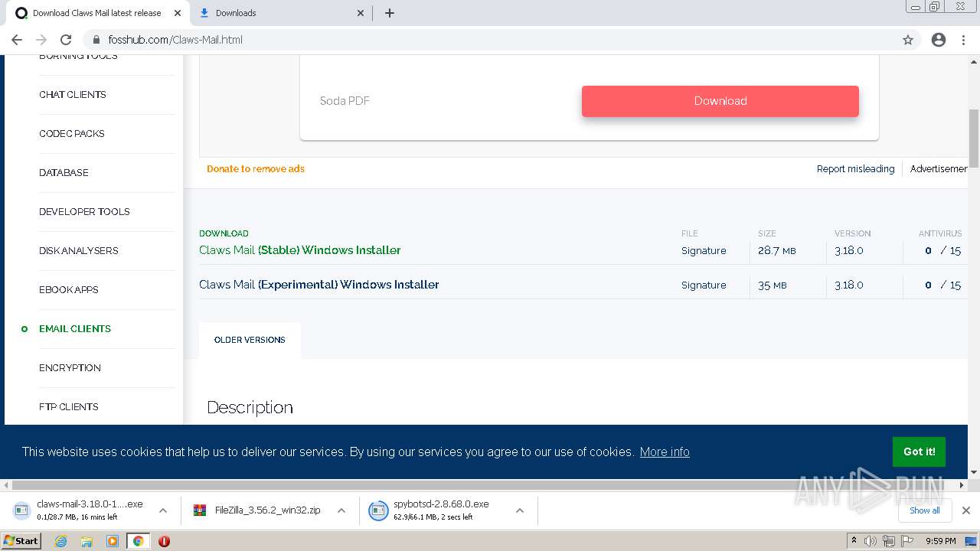
Task: Click the 28.7 MB size value
Action: pos(777,251)
